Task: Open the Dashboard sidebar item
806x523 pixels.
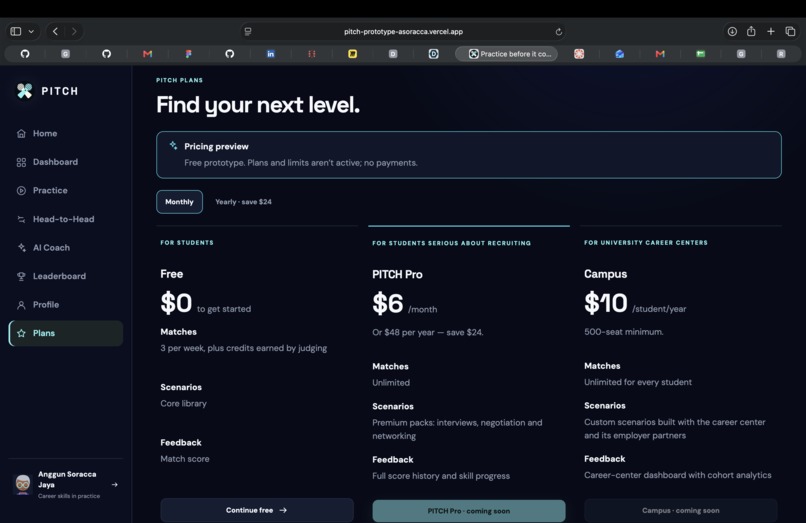Action: [x=66, y=162]
